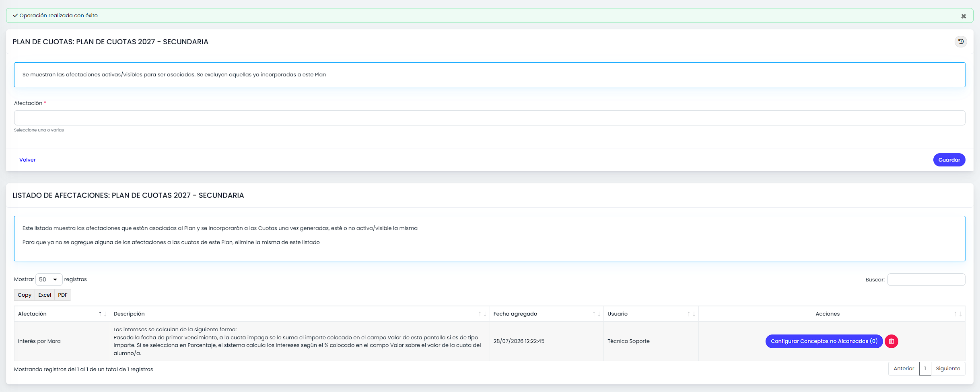Export the table to PDF
The image size is (980, 392).
(63, 295)
